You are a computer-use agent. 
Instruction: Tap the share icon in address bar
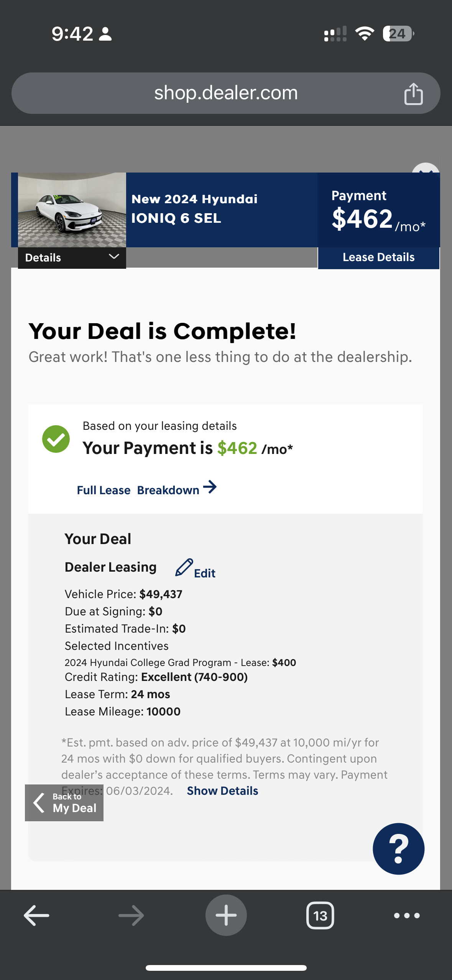[413, 94]
